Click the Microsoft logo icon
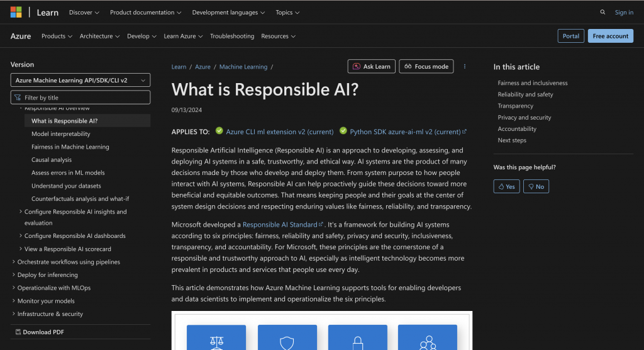This screenshot has height=350, width=644. 16,13
